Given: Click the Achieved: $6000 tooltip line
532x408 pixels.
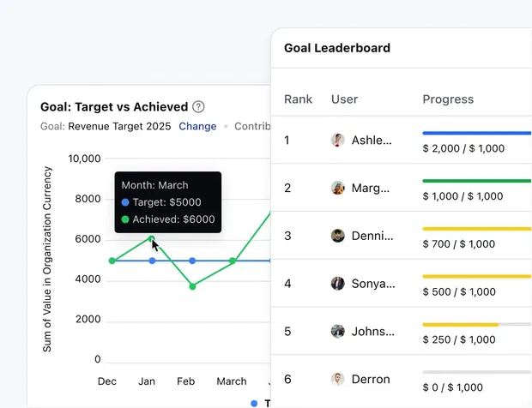Looking at the screenshot, I should click(x=168, y=219).
